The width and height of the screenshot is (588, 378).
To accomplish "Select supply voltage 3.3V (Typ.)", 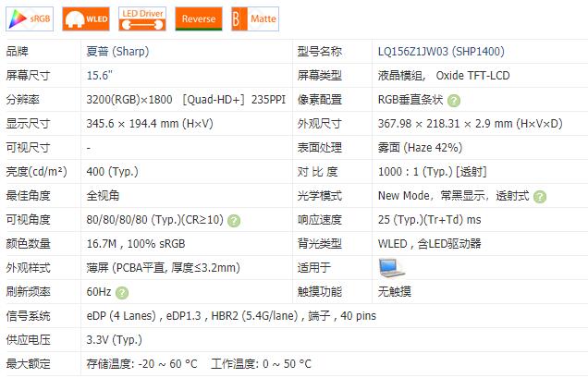I will pos(115,339).
